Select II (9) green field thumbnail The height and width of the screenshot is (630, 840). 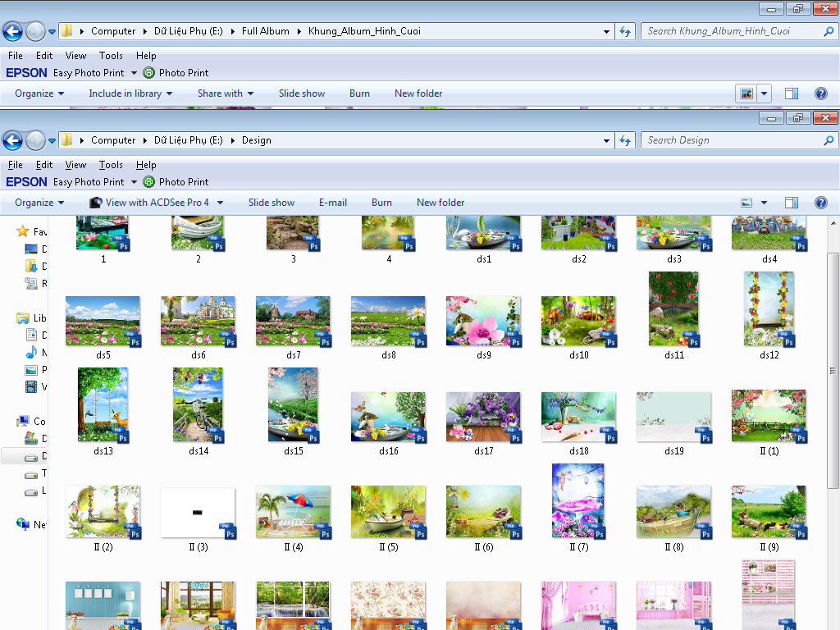(x=769, y=512)
